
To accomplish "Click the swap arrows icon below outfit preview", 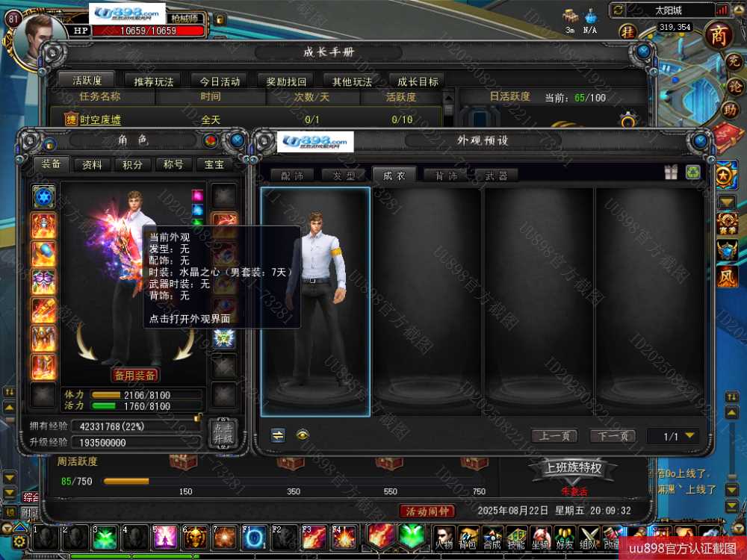I will pyautogui.click(x=278, y=435).
